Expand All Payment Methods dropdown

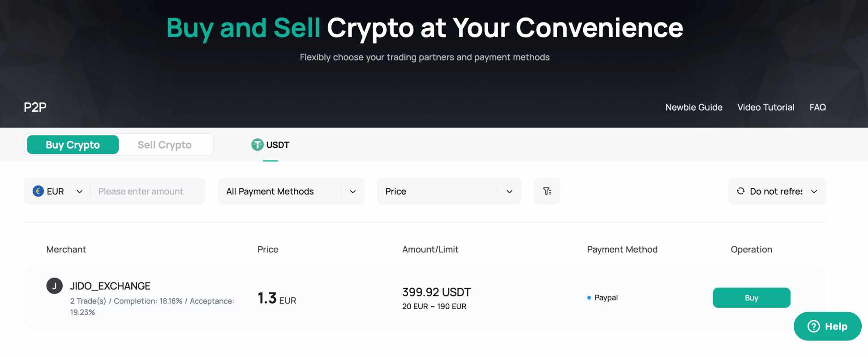pyautogui.click(x=291, y=192)
